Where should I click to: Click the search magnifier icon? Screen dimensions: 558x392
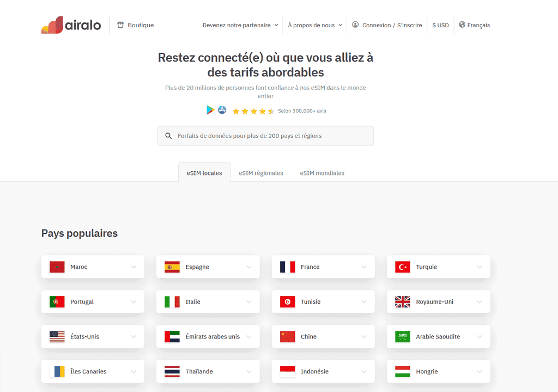pos(169,136)
